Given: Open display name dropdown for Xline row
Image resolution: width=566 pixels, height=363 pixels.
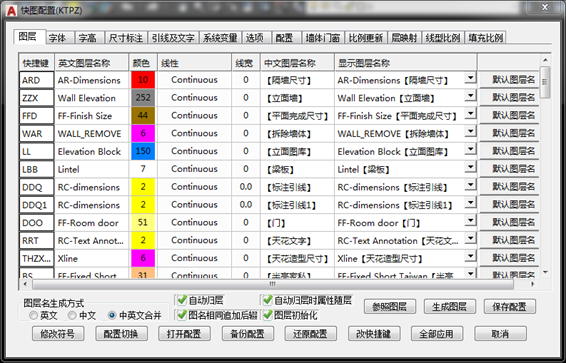Looking at the screenshot, I should tap(470, 257).
